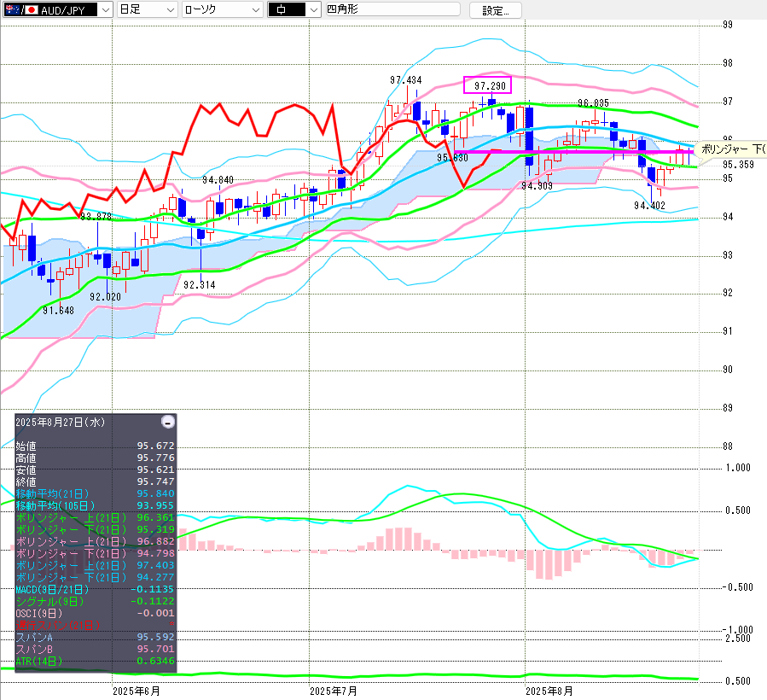Screen dimensions: 767x700
Task: Click the 2025年7月 date axis label
Action: pos(333,691)
